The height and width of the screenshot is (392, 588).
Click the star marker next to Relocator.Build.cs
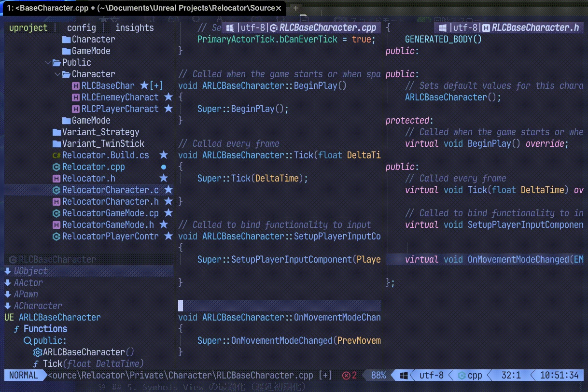coord(164,155)
